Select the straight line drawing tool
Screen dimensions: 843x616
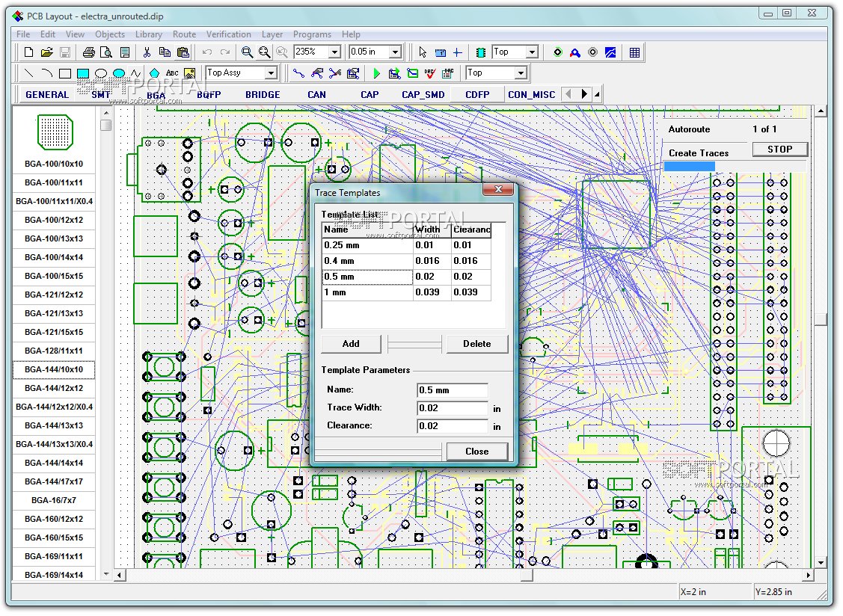pyautogui.click(x=29, y=73)
